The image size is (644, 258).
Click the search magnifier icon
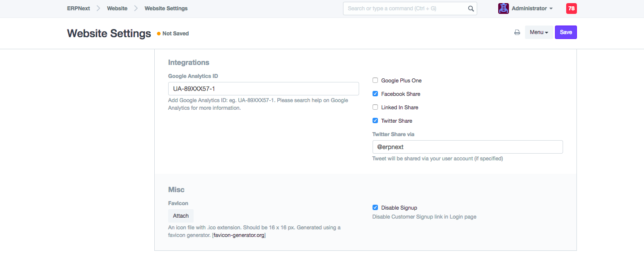pos(471,9)
